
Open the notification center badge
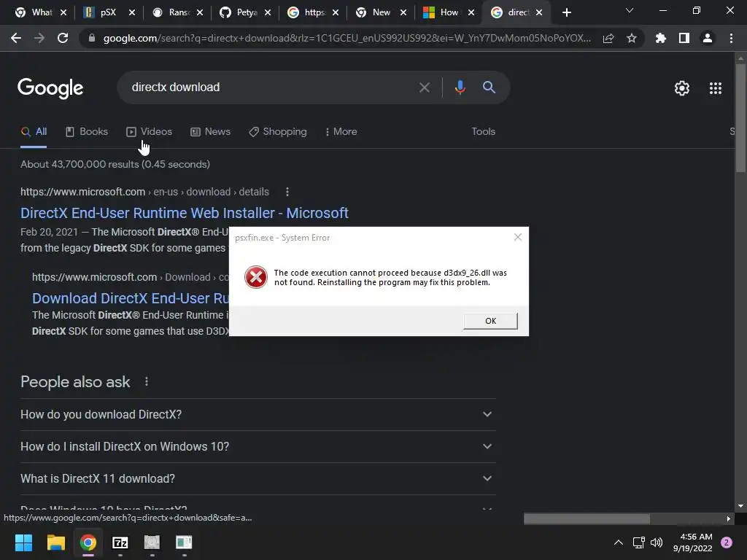pos(727,542)
